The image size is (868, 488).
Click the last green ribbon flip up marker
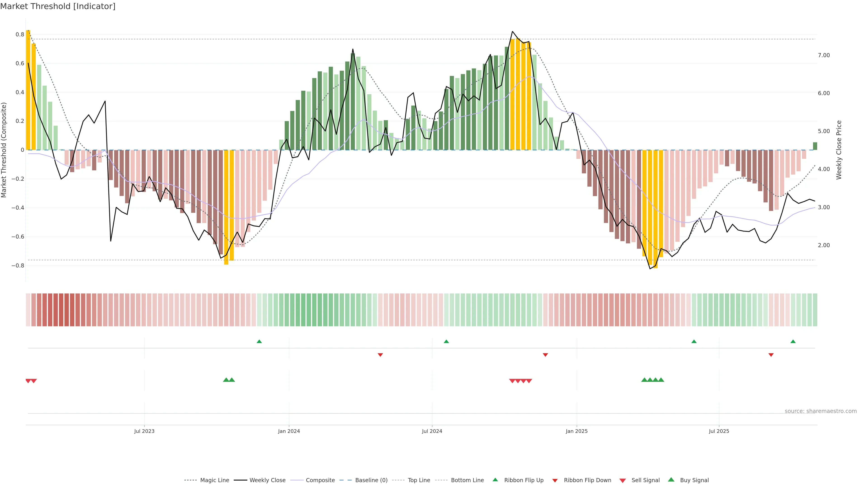click(x=793, y=342)
